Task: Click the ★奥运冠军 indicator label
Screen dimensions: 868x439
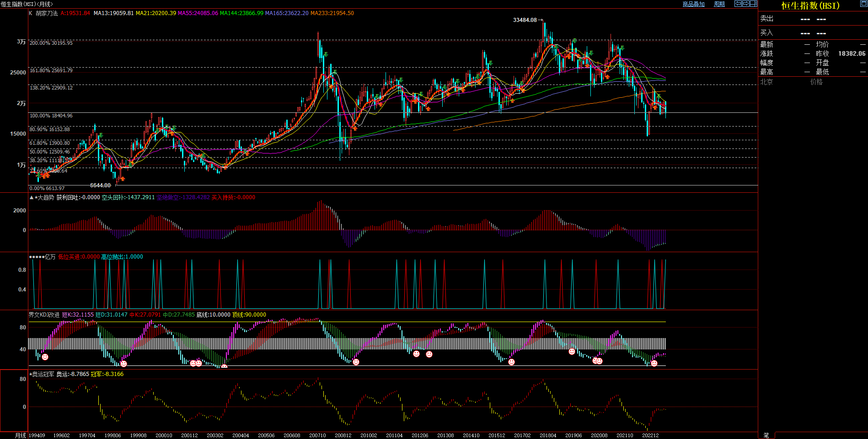Action: point(42,374)
